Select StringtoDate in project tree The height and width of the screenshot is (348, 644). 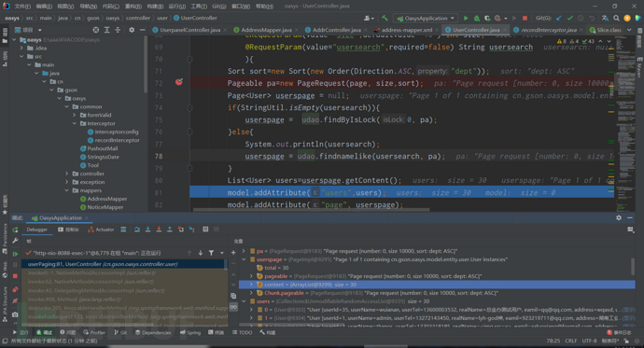click(100, 157)
